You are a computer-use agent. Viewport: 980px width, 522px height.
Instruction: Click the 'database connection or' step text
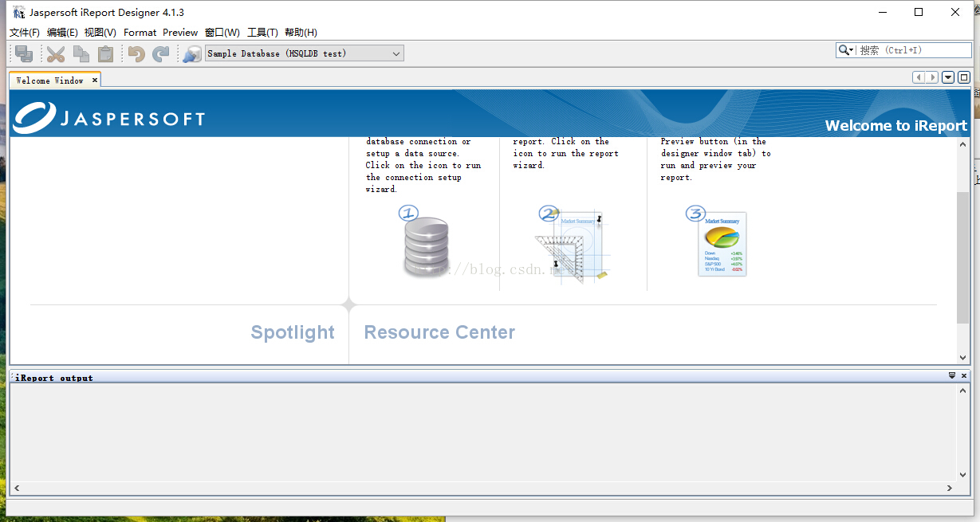(x=419, y=142)
